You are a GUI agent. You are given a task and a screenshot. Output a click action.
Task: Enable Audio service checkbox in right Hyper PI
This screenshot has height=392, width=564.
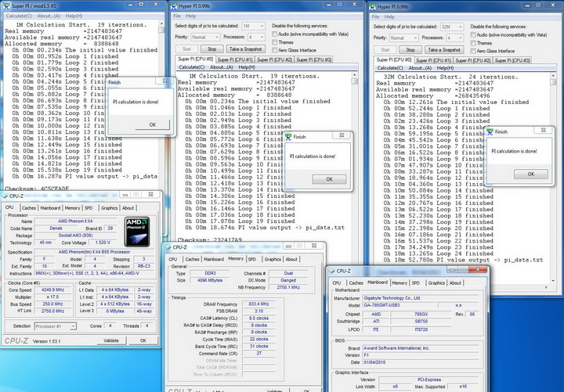(x=473, y=35)
